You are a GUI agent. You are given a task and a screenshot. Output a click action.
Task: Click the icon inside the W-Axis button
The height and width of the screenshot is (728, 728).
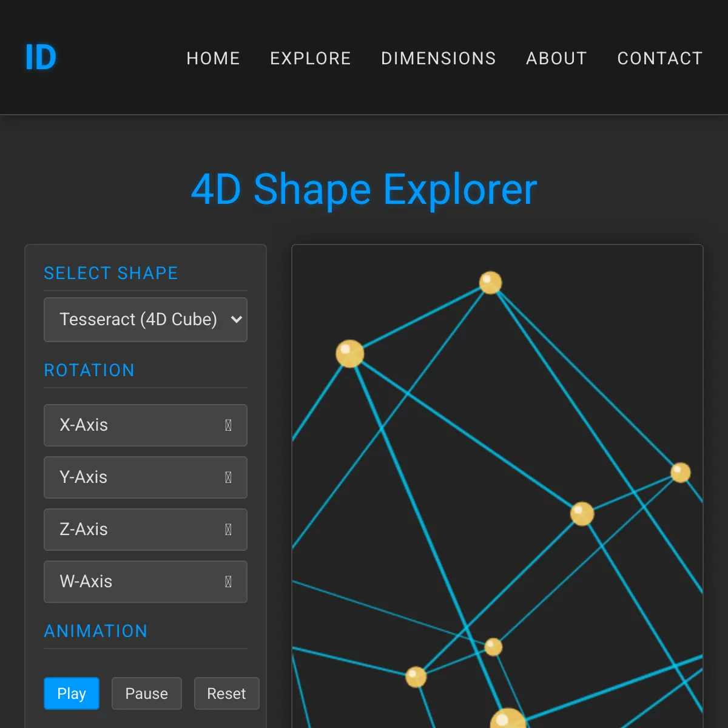(x=228, y=582)
